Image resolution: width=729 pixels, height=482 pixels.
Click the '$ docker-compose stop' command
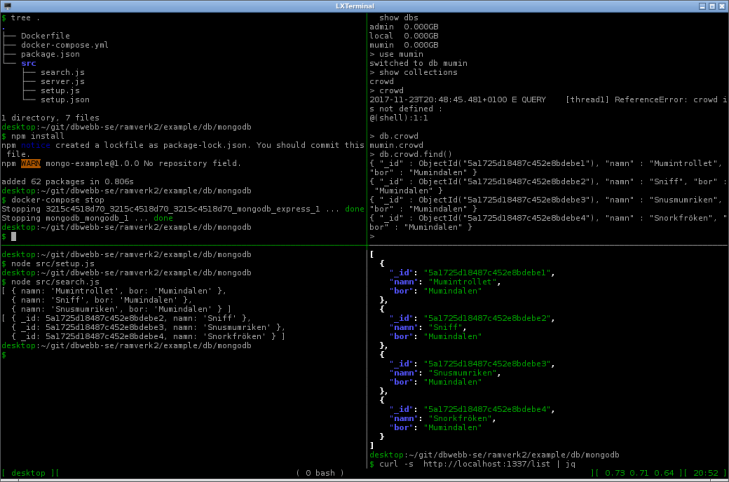point(53,200)
